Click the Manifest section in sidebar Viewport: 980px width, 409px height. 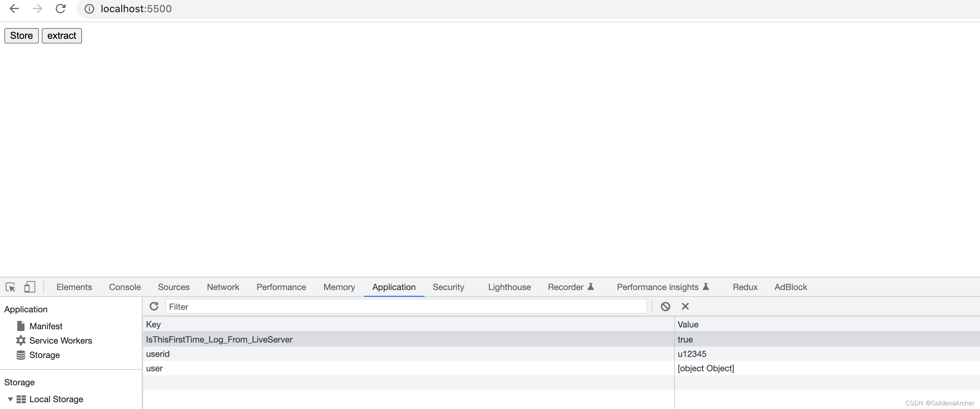pyautogui.click(x=46, y=326)
